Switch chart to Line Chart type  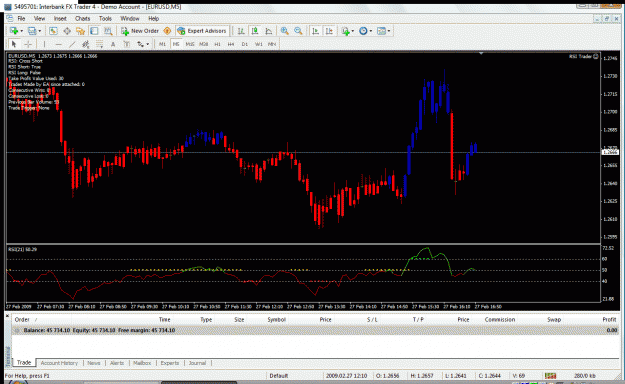(269, 31)
